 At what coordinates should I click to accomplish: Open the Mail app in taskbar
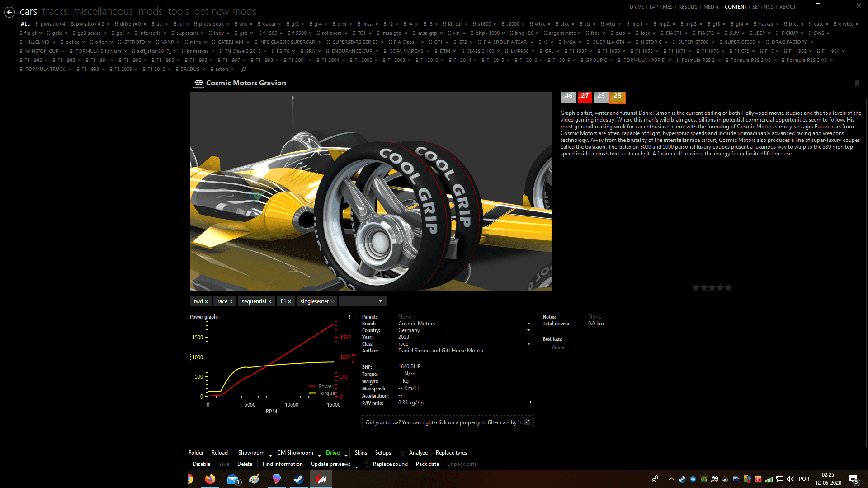(x=232, y=479)
